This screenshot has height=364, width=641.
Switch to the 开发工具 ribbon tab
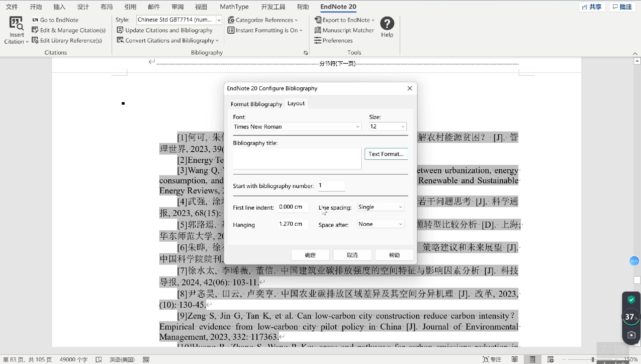(x=273, y=7)
